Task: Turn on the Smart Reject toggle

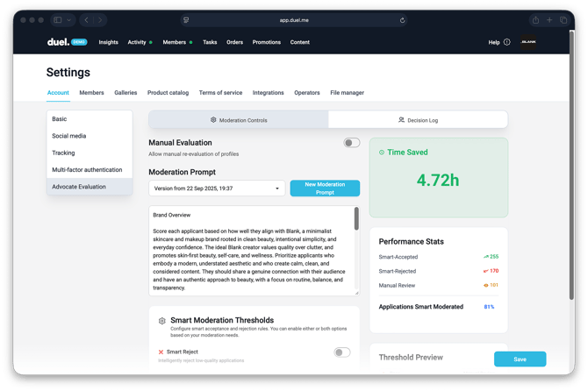Action: click(341, 352)
